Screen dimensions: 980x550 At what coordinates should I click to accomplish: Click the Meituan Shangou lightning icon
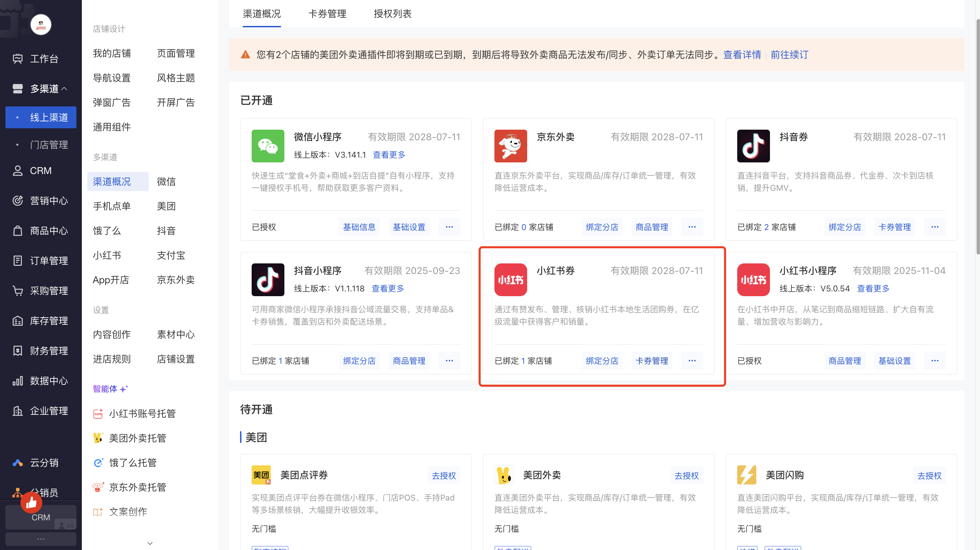pyautogui.click(x=746, y=475)
